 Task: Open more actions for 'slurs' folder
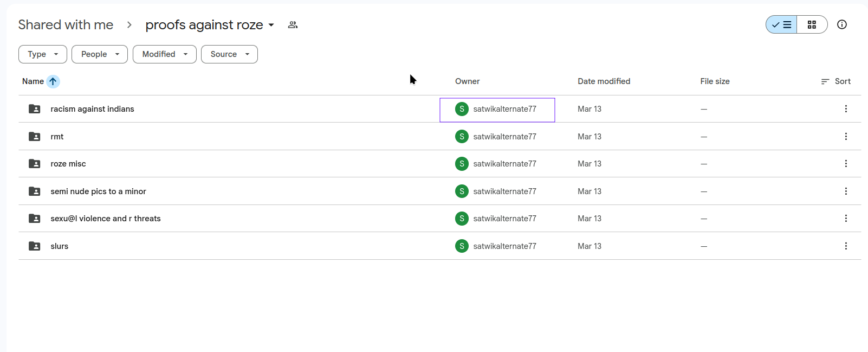(846, 246)
